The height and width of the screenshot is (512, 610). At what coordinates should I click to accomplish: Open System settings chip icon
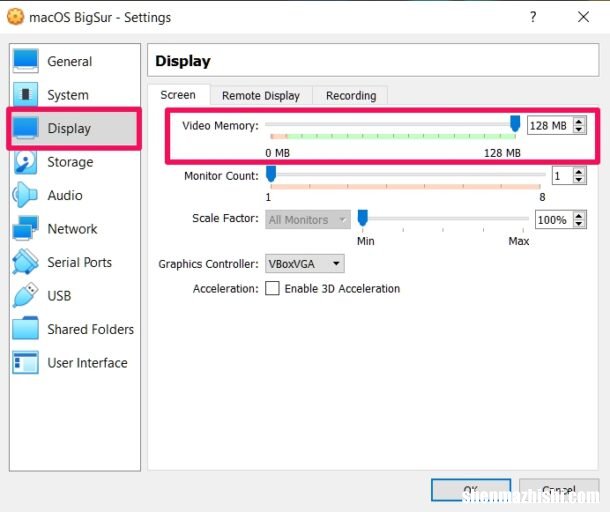[25, 95]
